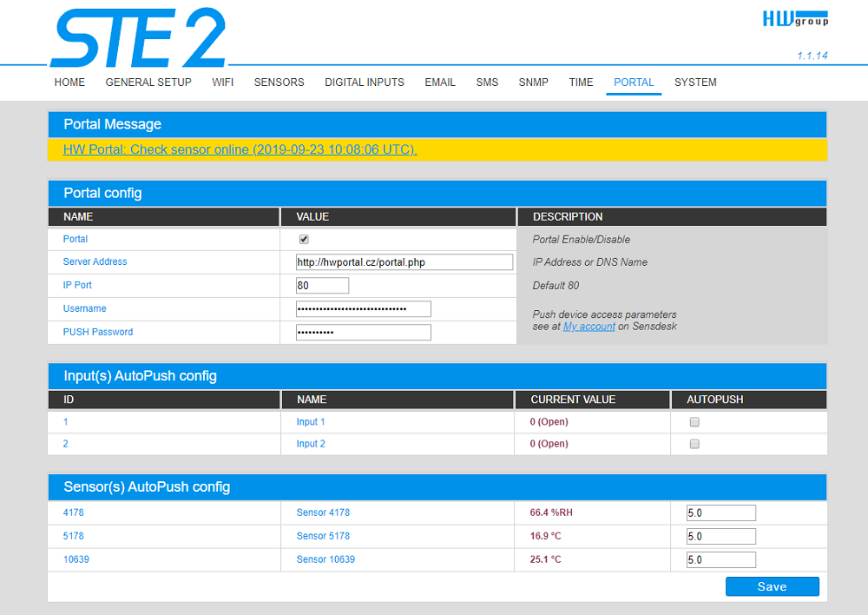This screenshot has width=868, height=615.
Task: Click the Sensor 5178 name
Action: pyautogui.click(x=323, y=536)
